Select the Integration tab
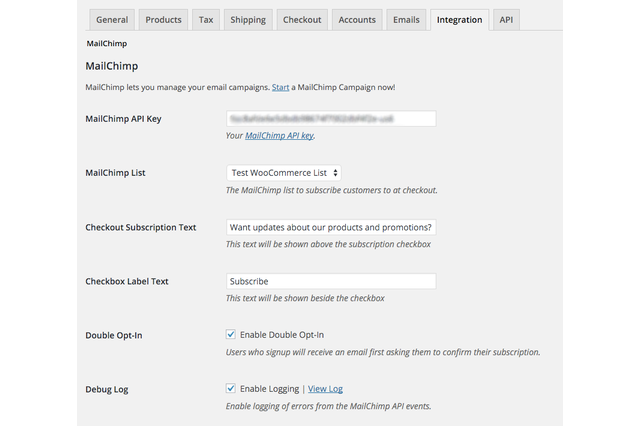 pos(459,20)
